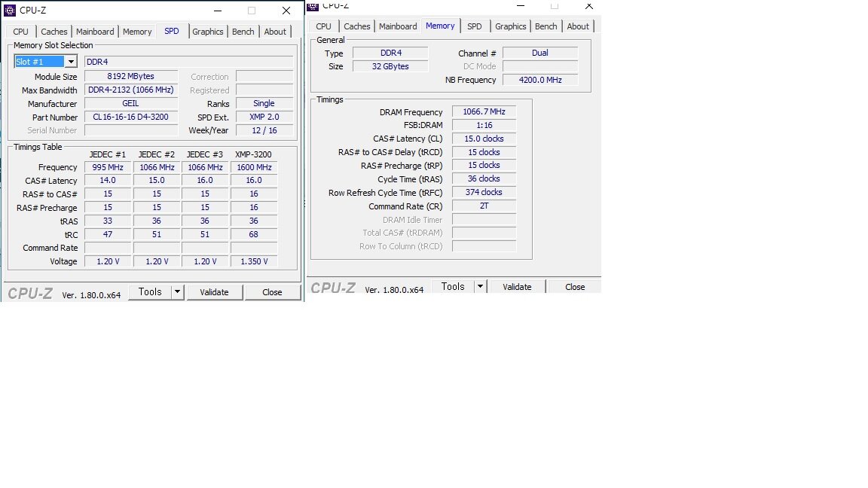Minimize the left CPU-Z SPD window

click(217, 11)
